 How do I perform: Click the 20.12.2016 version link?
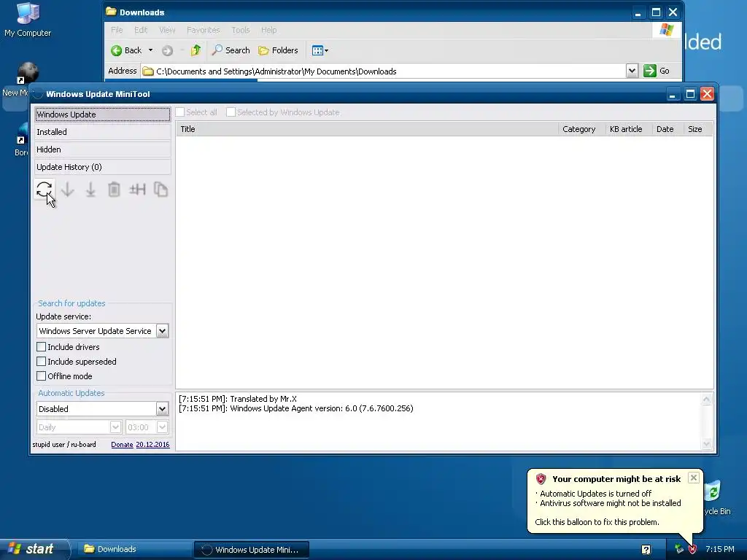[x=152, y=444]
